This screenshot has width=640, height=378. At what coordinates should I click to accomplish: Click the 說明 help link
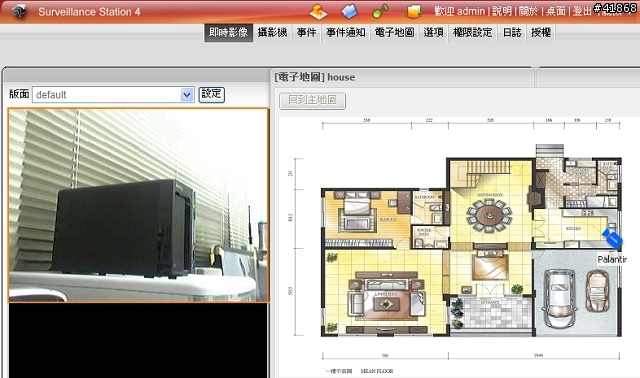coord(502,11)
